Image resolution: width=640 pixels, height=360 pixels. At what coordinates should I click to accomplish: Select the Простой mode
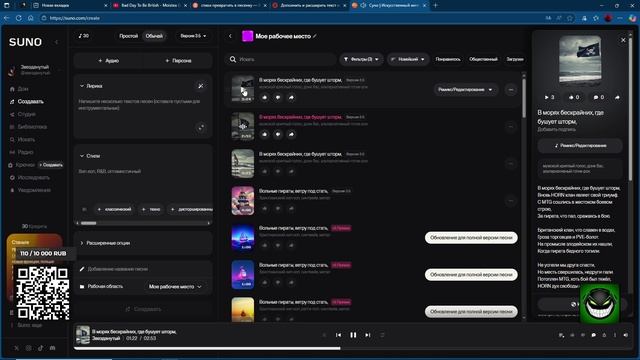(129, 36)
